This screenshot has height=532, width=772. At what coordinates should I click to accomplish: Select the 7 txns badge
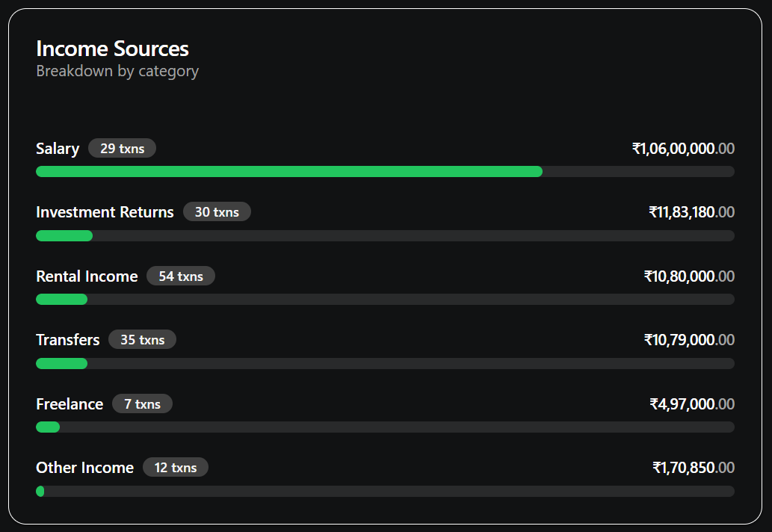(x=142, y=404)
